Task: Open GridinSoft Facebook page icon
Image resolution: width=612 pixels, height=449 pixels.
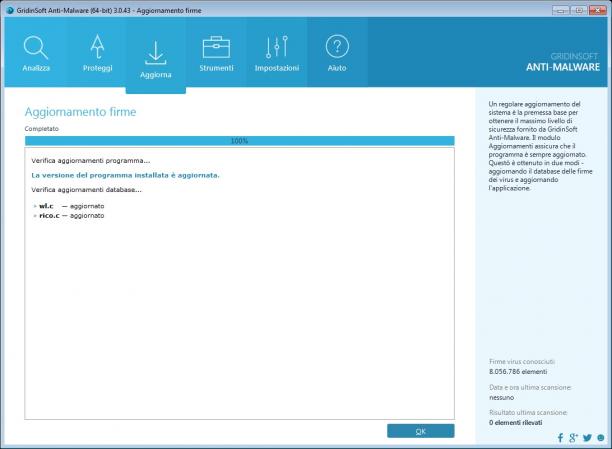Action: [560, 438]
